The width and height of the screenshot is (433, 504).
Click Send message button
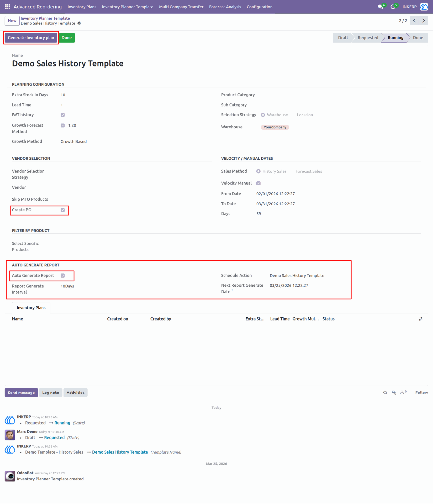(21, 393)
